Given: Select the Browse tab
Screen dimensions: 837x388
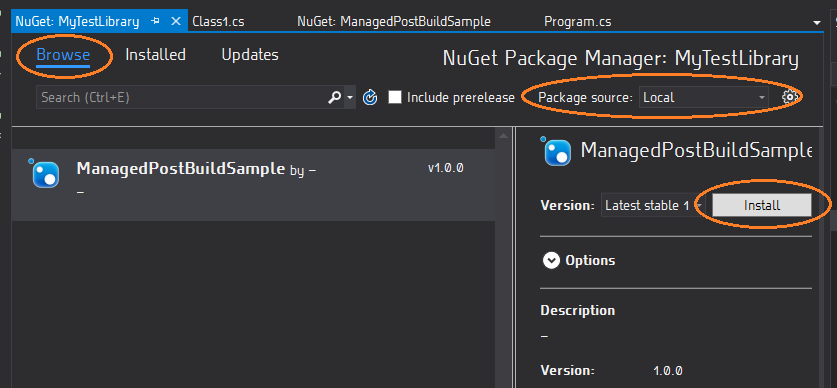Looking at the screenshot, I should pos(63,55).
